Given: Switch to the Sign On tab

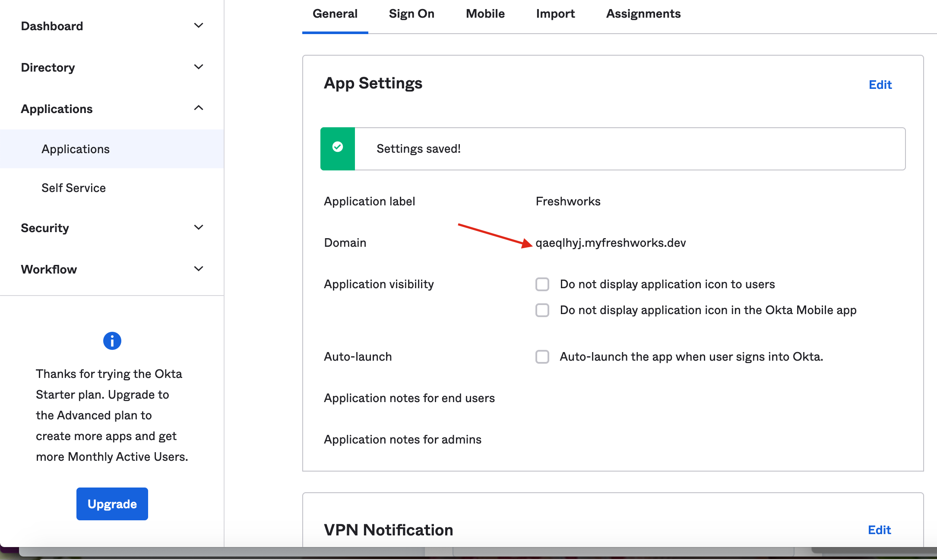Looking at the screenshot, I should (x=412, y=14).
